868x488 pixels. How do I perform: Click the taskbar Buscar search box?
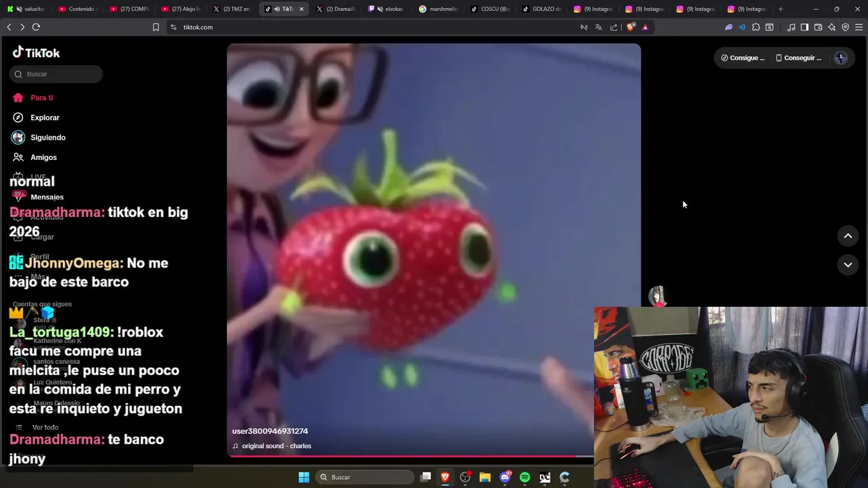pos(366,477)
